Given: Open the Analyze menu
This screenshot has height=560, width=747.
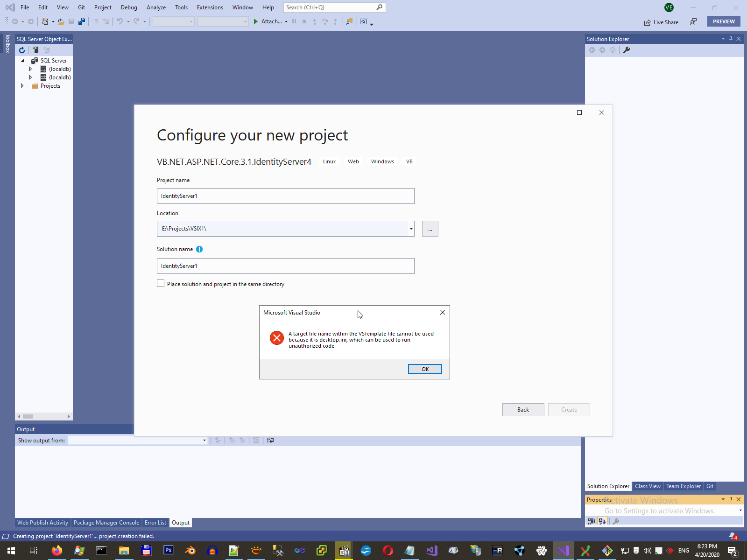Looking at the screenshot, I should [x=156, y=7].
